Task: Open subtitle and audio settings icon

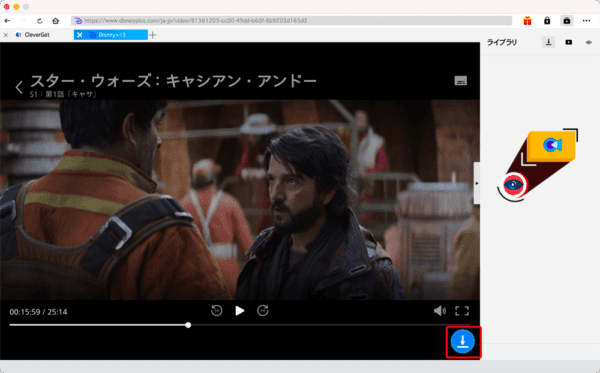Action: pyautogui.click(x=460, y=81)
